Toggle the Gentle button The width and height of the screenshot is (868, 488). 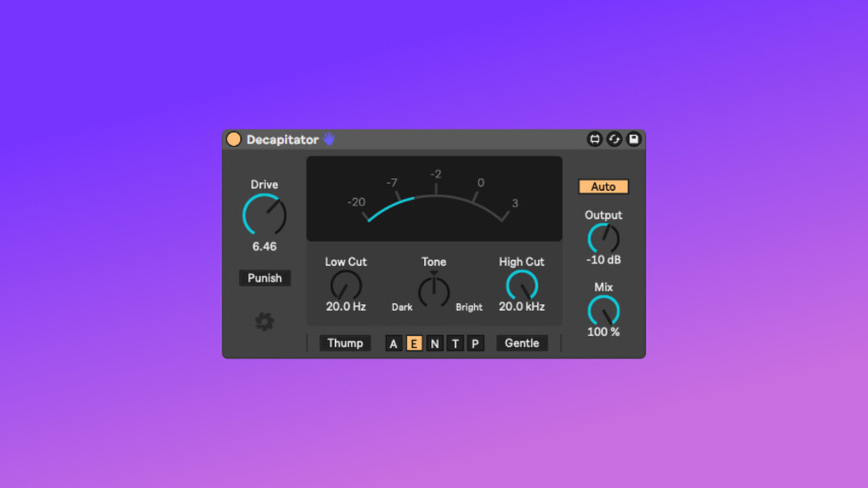coord(522,343)
